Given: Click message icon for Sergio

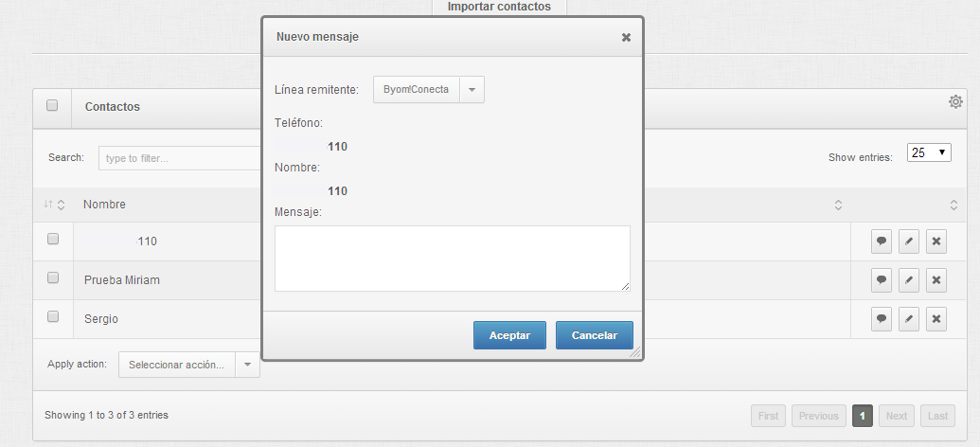Looking at the screenshot, I should 882,319.
